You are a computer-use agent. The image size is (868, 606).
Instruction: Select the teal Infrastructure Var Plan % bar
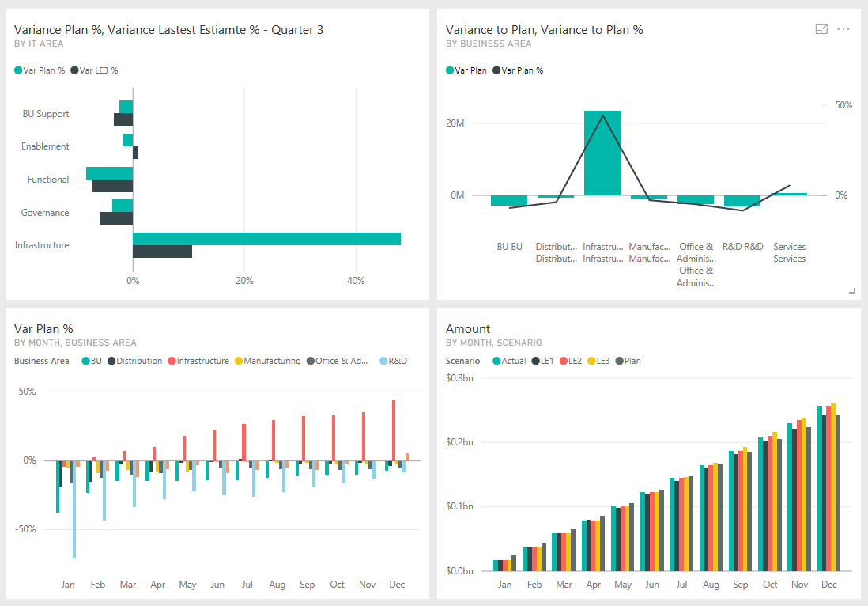267,239
